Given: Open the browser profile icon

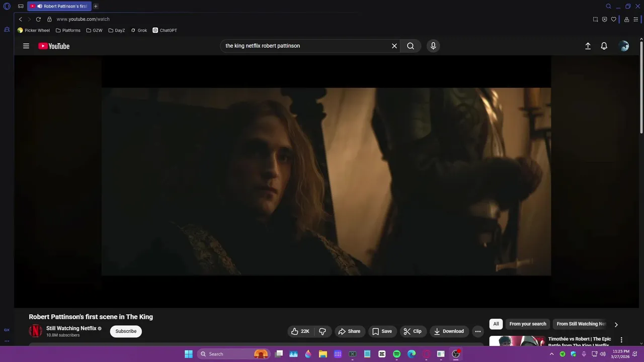Looking at the screenshot, I should point(626,19).
